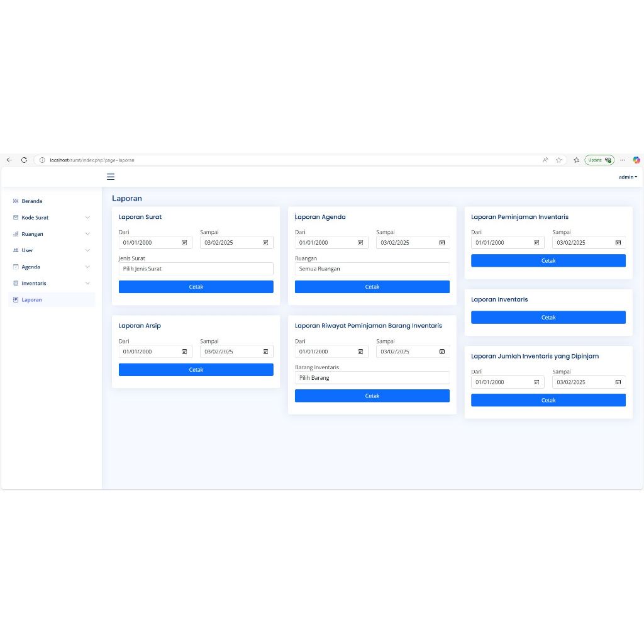The width and height of the screenshot is (644, 644).
Task: Go to Beranda in the sidebar
Action: click(52, 201)
